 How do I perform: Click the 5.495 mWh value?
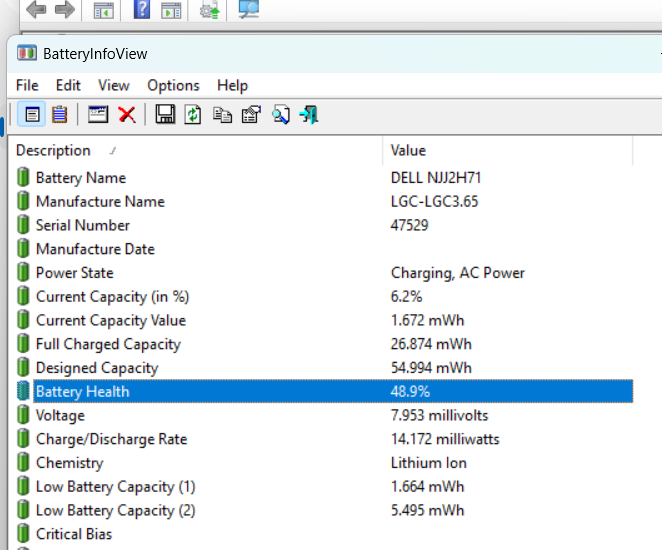click(x=427, y=510)
